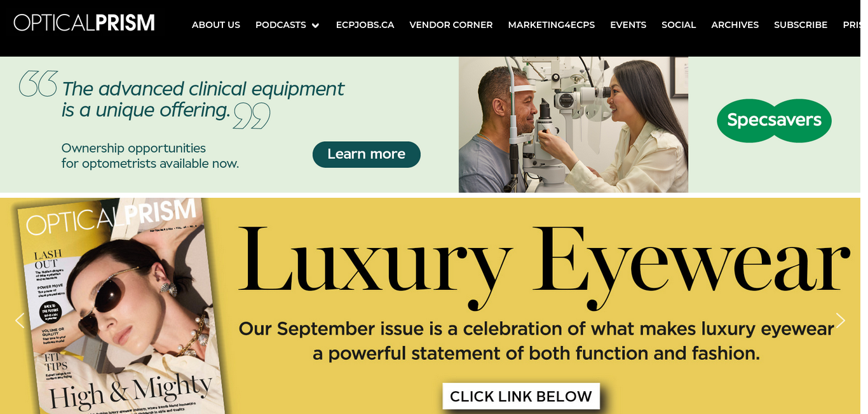The image size is (868, 414).
Task: Click the CLICK LINK BELOW button
Action: coord(521,396)
